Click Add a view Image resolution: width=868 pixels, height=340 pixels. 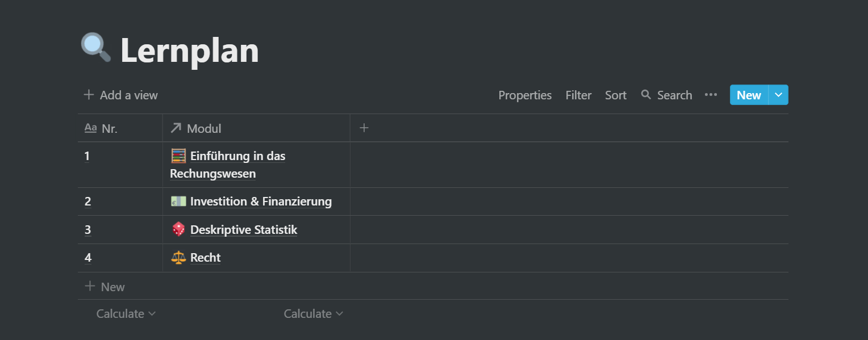point(120,95)
